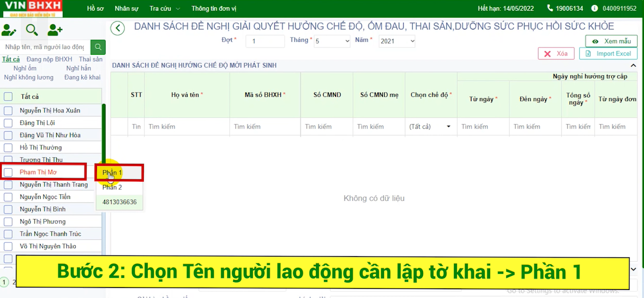644x298 pixels.
Task: Click the phone hotline icon
Action: coord(550,8)
